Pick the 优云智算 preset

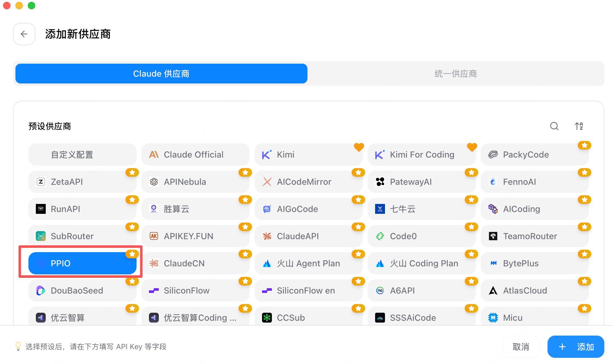tap(82, 316)
